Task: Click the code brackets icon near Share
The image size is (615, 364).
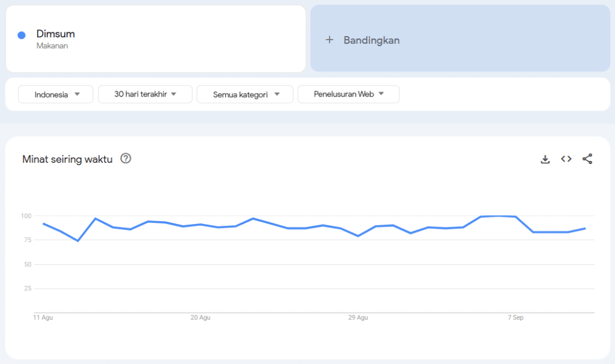Action: pyautogui.click(x=566, y=159)
